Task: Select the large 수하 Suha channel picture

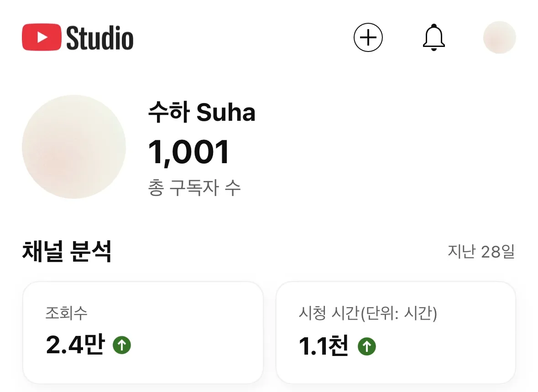Action: [x=74, y=147]
